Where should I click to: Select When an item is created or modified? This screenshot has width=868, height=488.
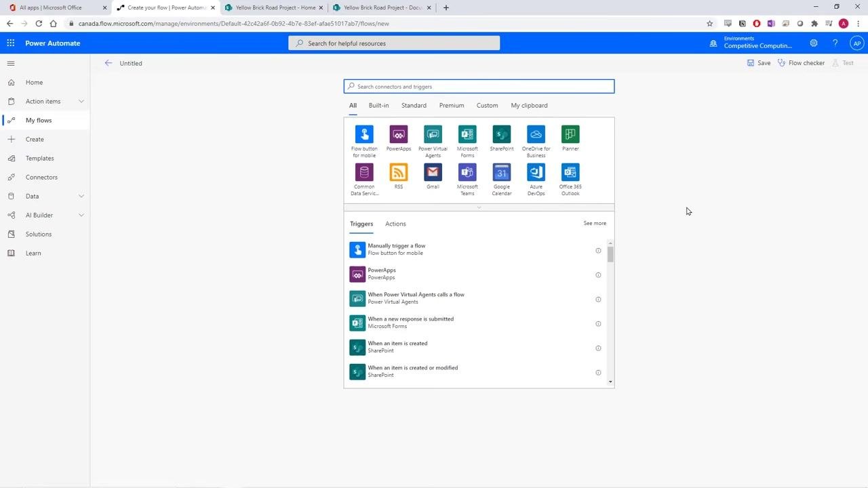tap(475, 371)
